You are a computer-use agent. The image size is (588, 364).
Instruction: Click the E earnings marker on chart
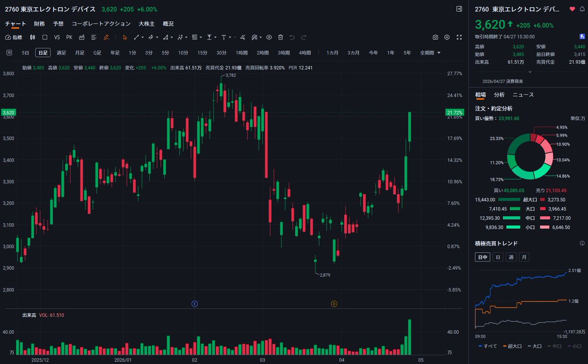195,304
